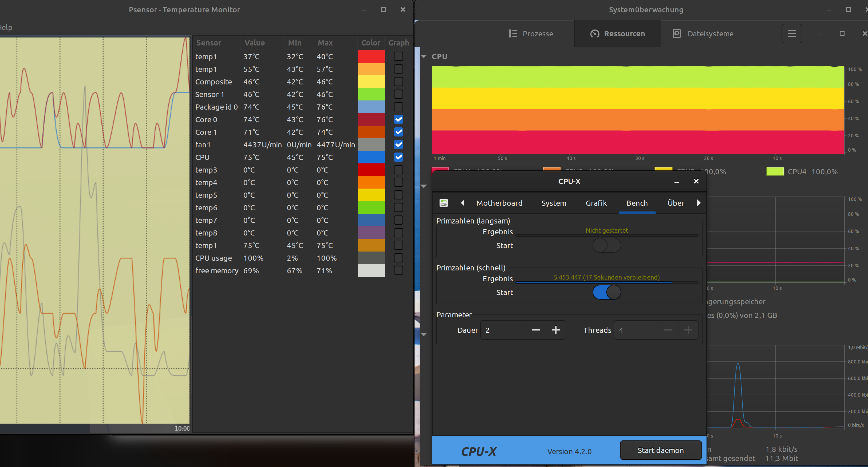Open the hamburger menu in Systemüberwachung

tap(792, 34)
